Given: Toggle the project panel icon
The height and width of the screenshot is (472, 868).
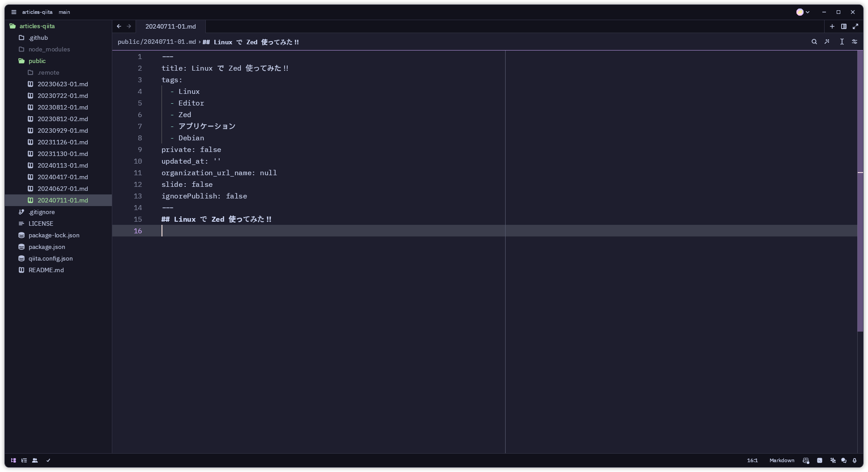Looking at the screenshot, I should pos(13,460).
